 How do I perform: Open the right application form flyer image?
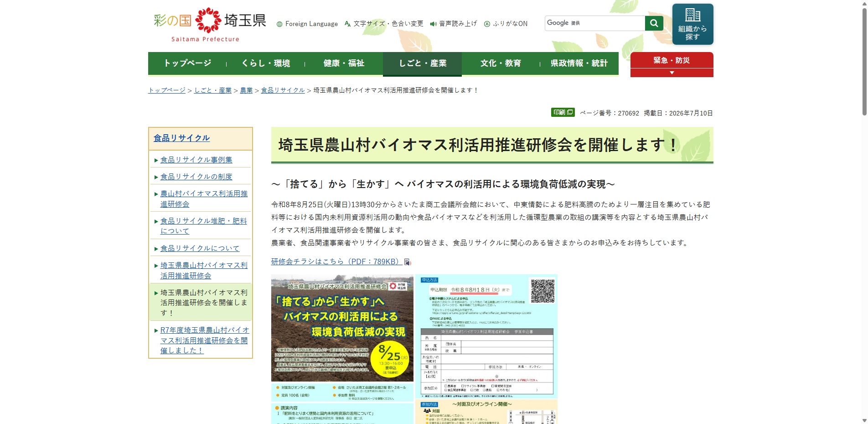tap(486, 349)
